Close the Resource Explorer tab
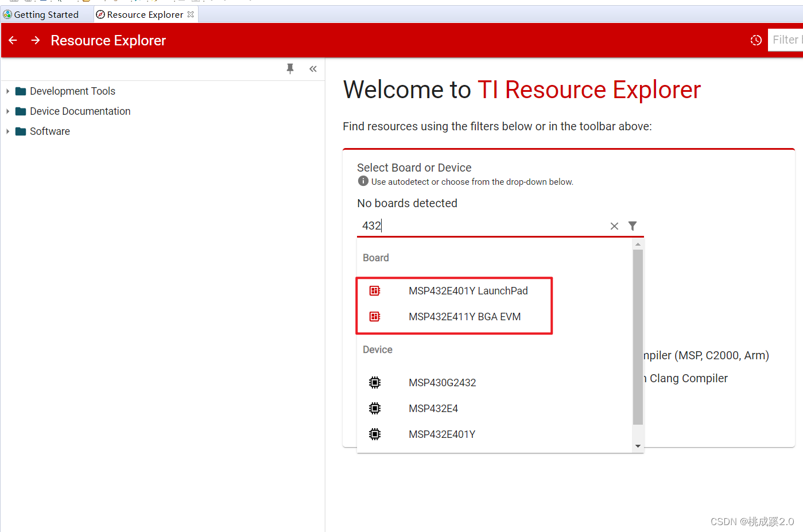 [x=191, y=14]
